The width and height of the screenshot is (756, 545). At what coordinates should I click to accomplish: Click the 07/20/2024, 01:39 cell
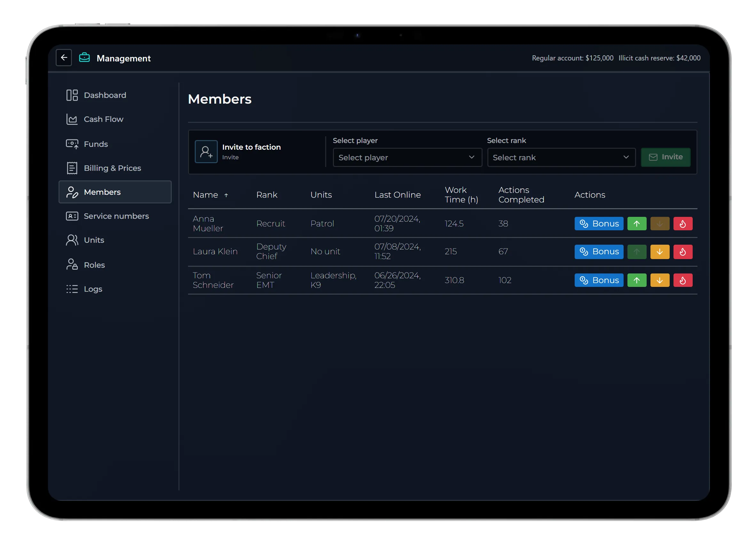(x=397, y=224)
